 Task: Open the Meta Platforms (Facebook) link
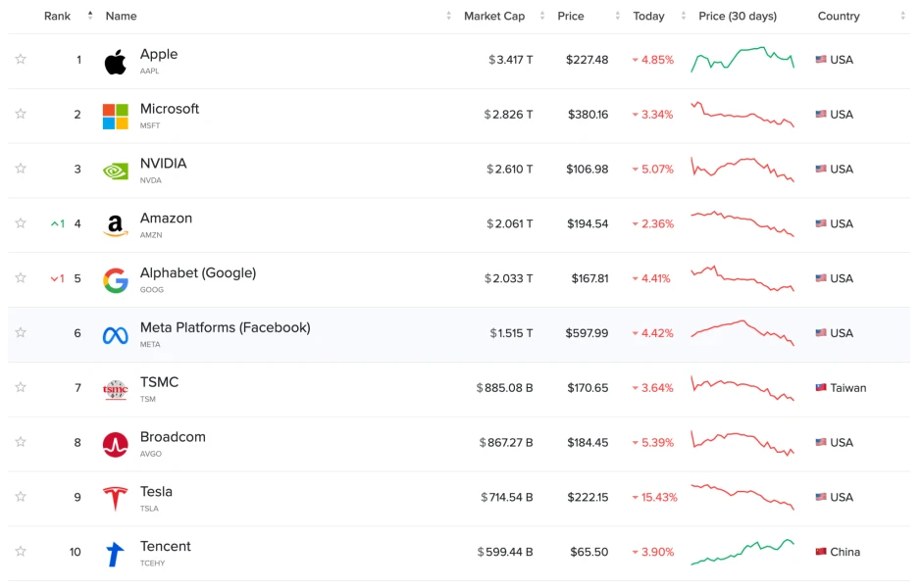point(225,327)
